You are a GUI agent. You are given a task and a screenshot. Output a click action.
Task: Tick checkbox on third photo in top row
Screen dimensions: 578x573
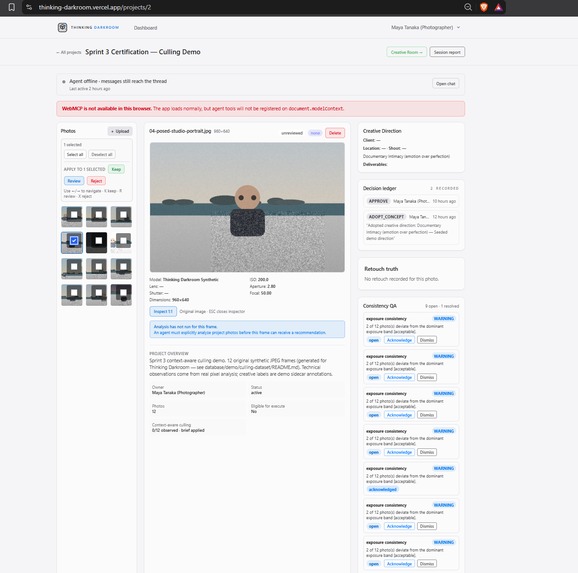click(123, 214)
